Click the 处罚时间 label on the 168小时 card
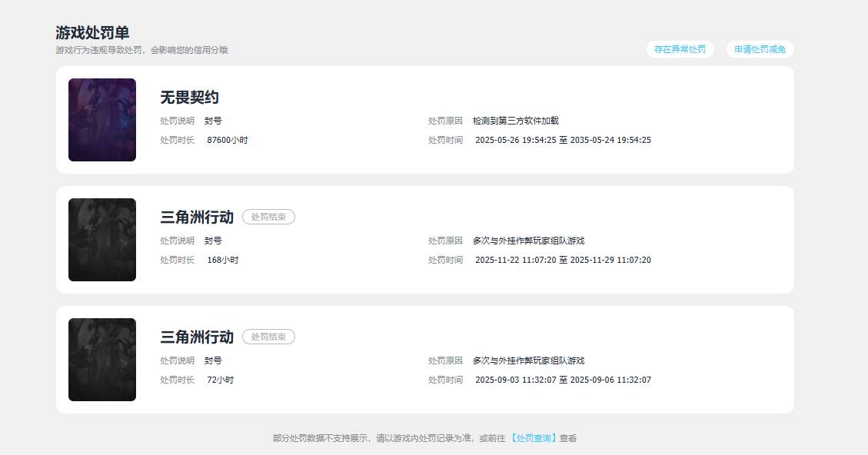Viewport: 868px width, 455px height. coord(445,260)
